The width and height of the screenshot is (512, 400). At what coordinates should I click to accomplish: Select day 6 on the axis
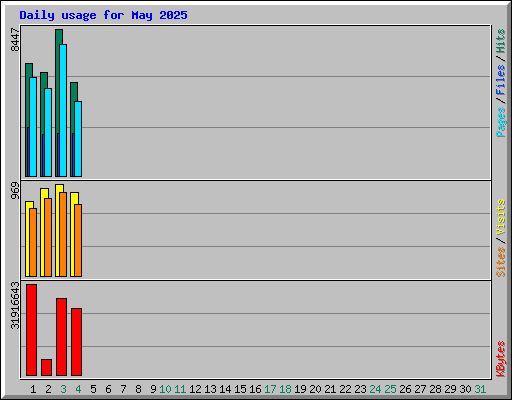pos(108,389)
